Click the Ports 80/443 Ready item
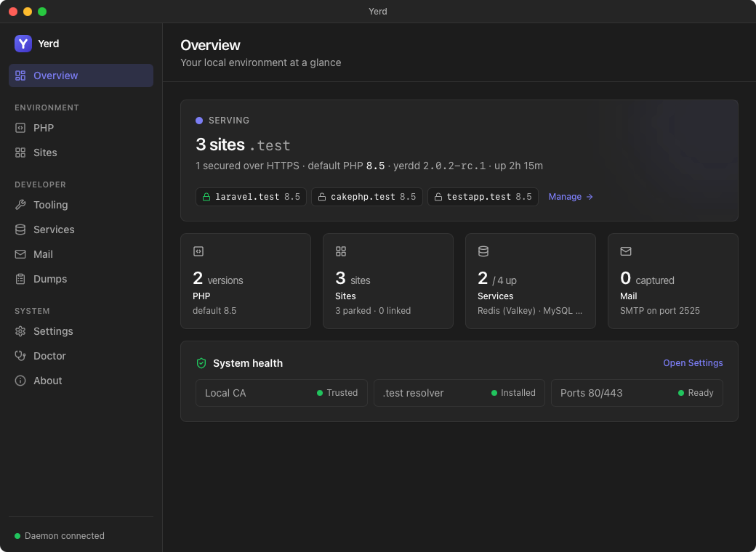This screenshot has width=756, height=552. tap(637, 393)
